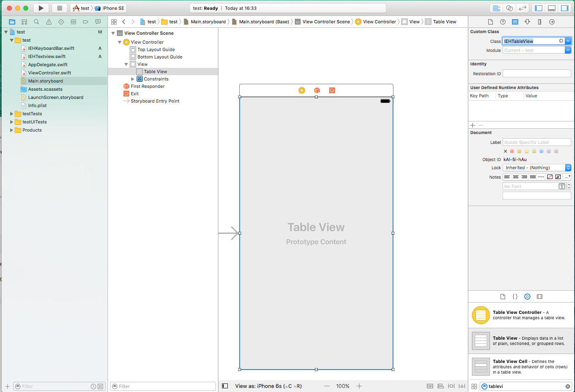
Task: Open the Class combo box dropdown
Action: pos(568,41)
